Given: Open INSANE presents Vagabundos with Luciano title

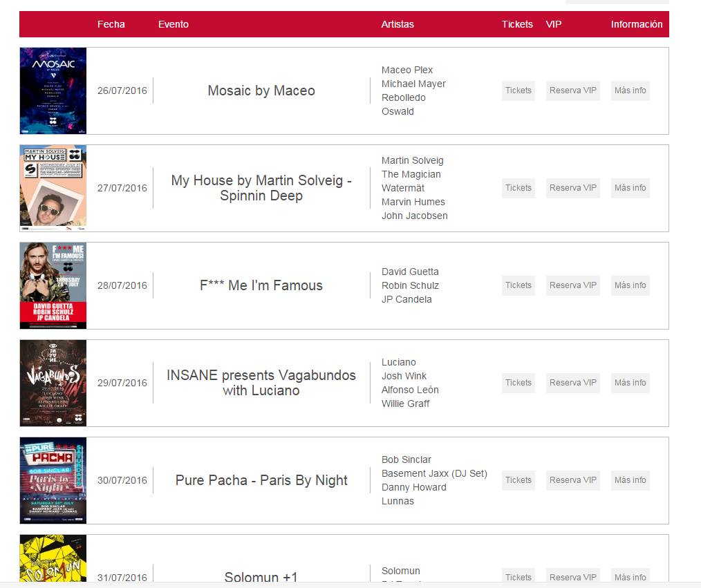Looking at the screenshot, I should (x=261, y=383).
